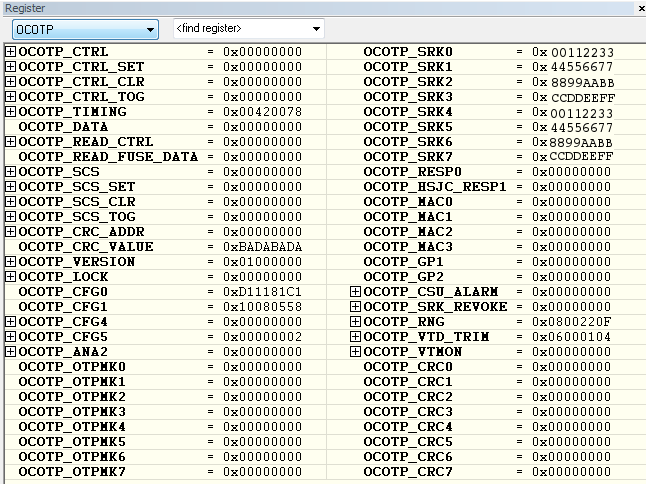
Task: Expand the OCOTP_CFG5 register
Action: 10,337
